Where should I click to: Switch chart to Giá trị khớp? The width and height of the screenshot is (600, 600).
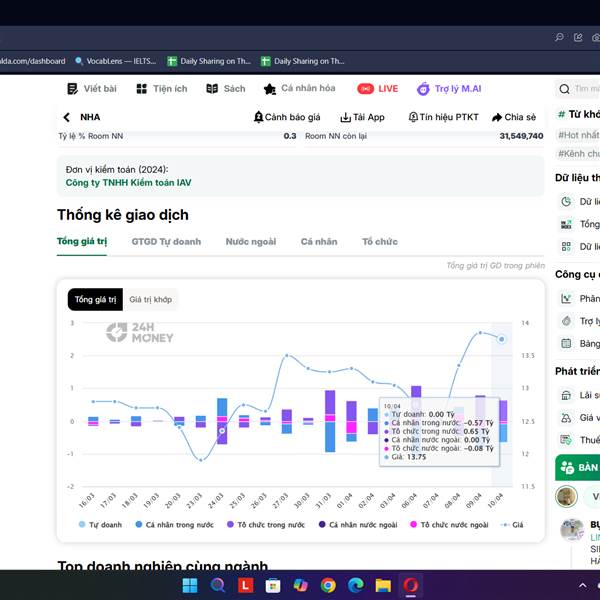[150, 299]
